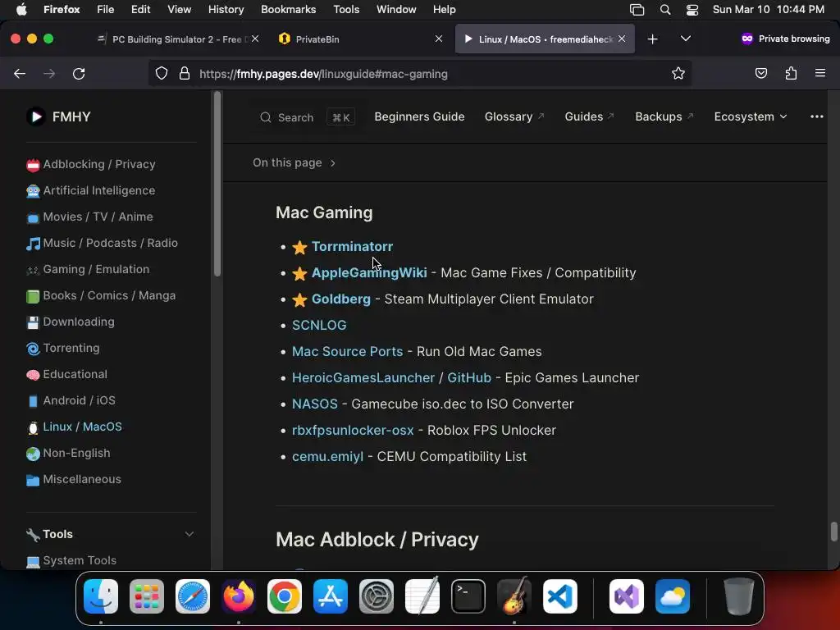The image size is (840, 630).
Task: Open Terminal from the Dock
Action: click(468, 596)
